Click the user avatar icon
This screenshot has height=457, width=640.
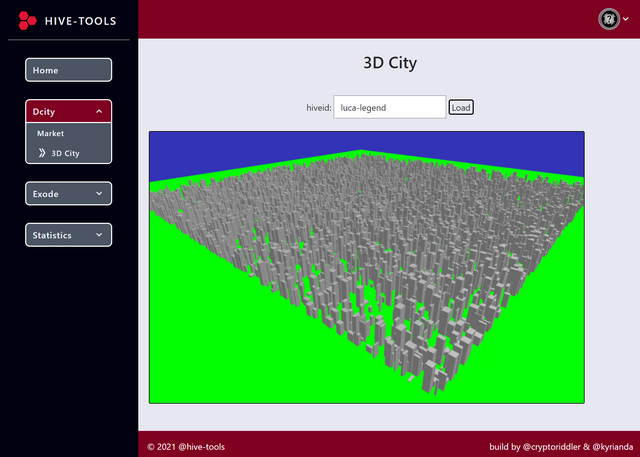pos(608,19)
